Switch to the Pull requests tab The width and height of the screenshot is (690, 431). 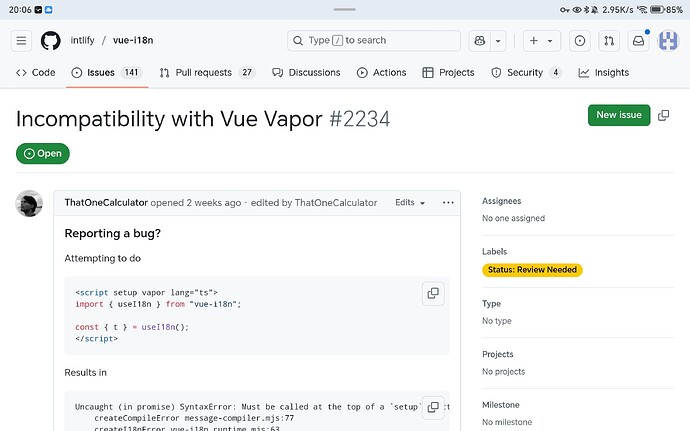(x=207, y=73)
